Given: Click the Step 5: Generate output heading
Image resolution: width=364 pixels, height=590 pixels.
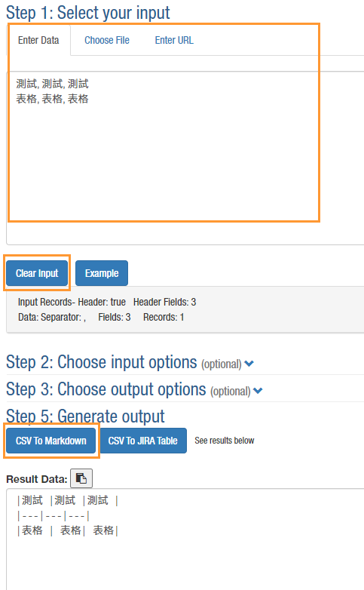Looking at the screenshot, I should click(x=85, y=416).
